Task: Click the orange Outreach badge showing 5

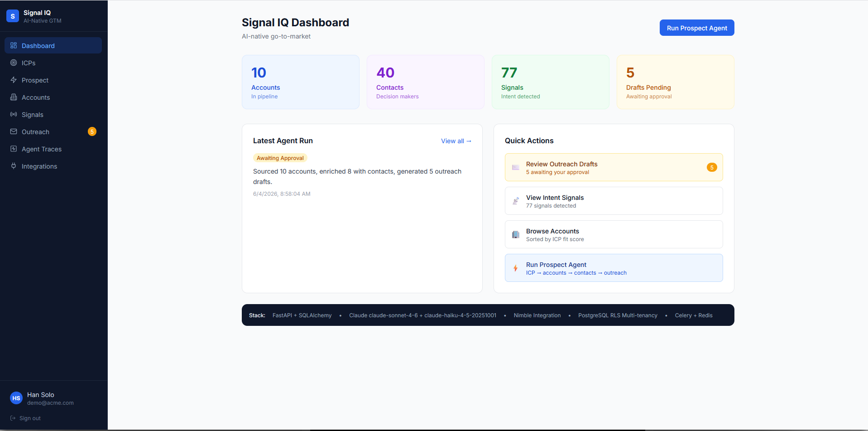Action: click(92, 131)
